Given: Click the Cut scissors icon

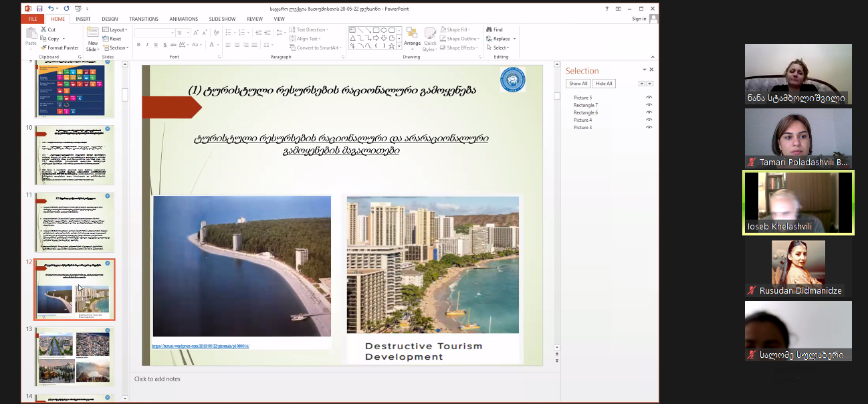Looking at the screenshot, I should (x=44, y=30).
